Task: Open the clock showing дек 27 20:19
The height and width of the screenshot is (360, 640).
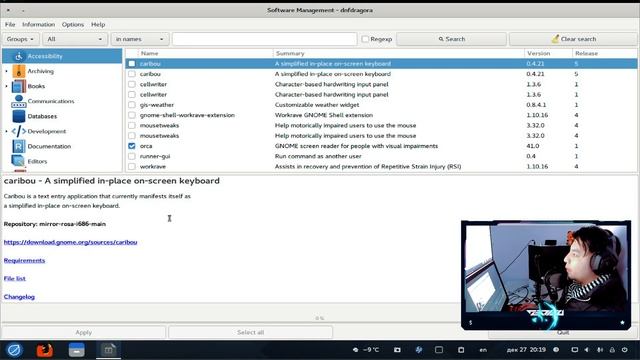Action: pyautogui.click(x=526, y=350)
